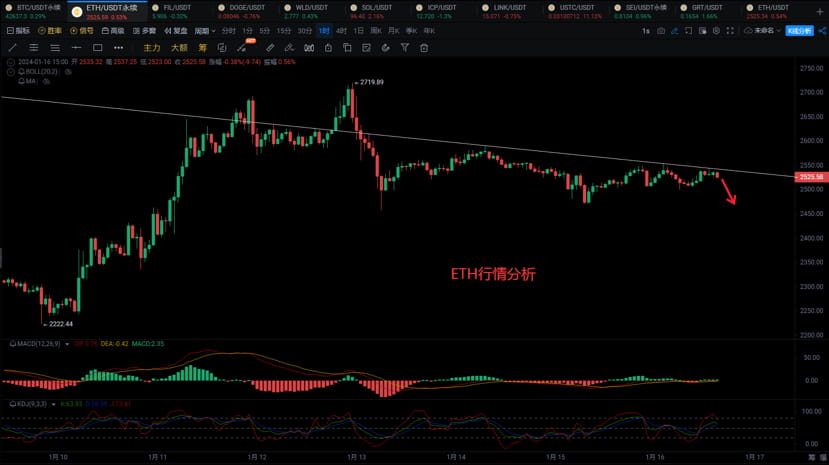Open the 指标 indicators menu

[19, 31]
